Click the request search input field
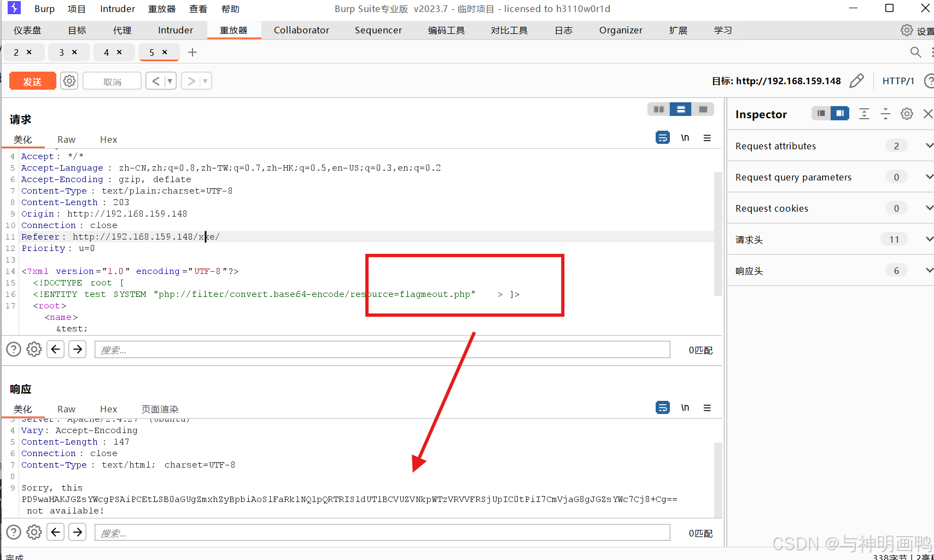The height and width of the screenshot is (560, 934). pos(382,349)
